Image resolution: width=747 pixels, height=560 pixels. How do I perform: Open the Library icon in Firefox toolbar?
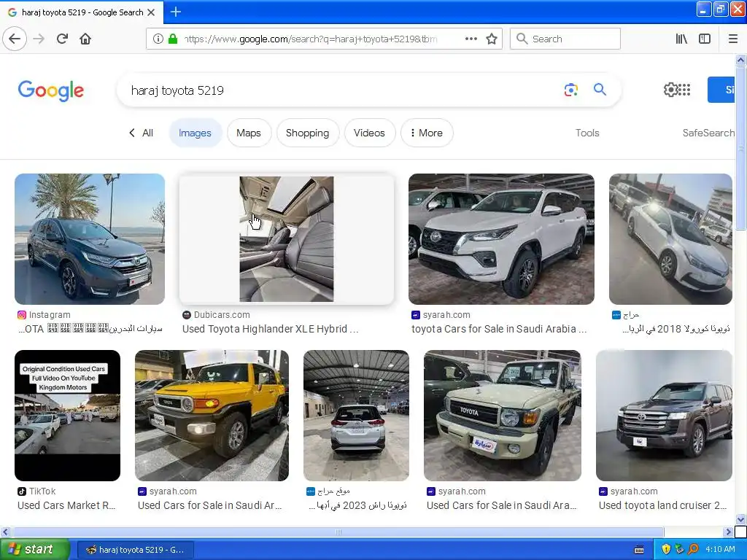click(x=681, y=39)
